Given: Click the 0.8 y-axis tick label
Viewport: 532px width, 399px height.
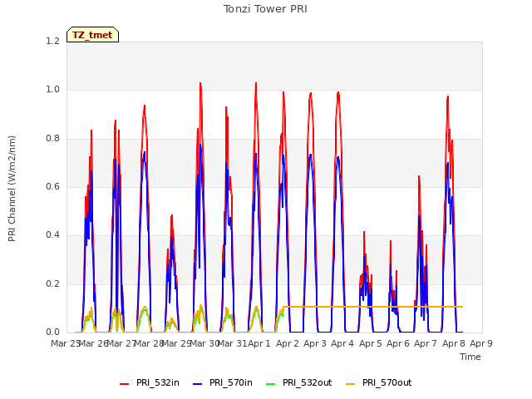Looking at the screenshot, I should click(52, 138).
